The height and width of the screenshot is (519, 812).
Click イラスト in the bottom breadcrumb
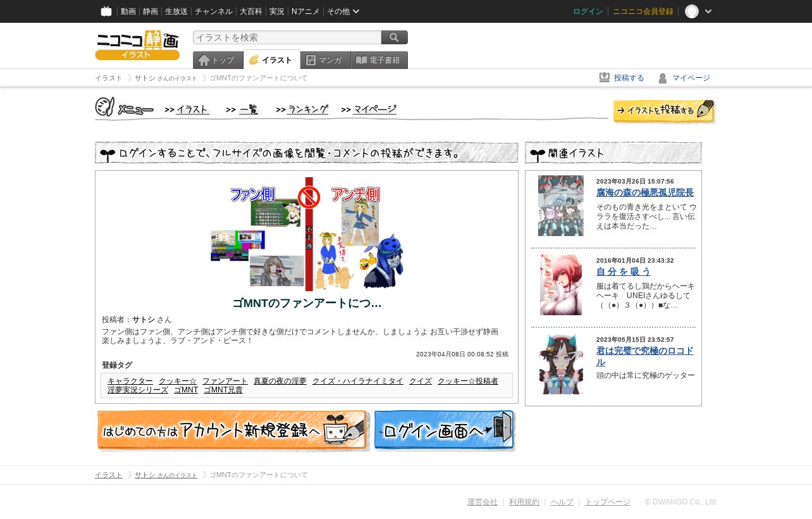(109, 475)
